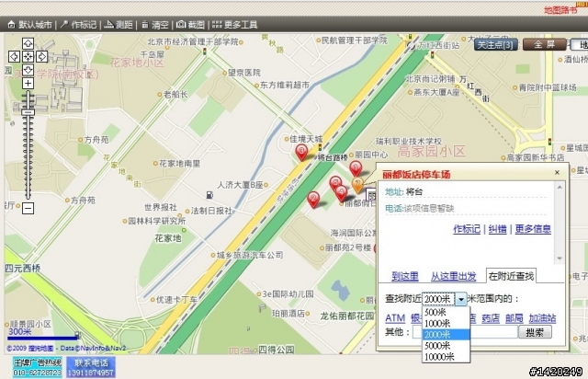
Task: Click the 关注点[3] button
Action: coord(496,45)
